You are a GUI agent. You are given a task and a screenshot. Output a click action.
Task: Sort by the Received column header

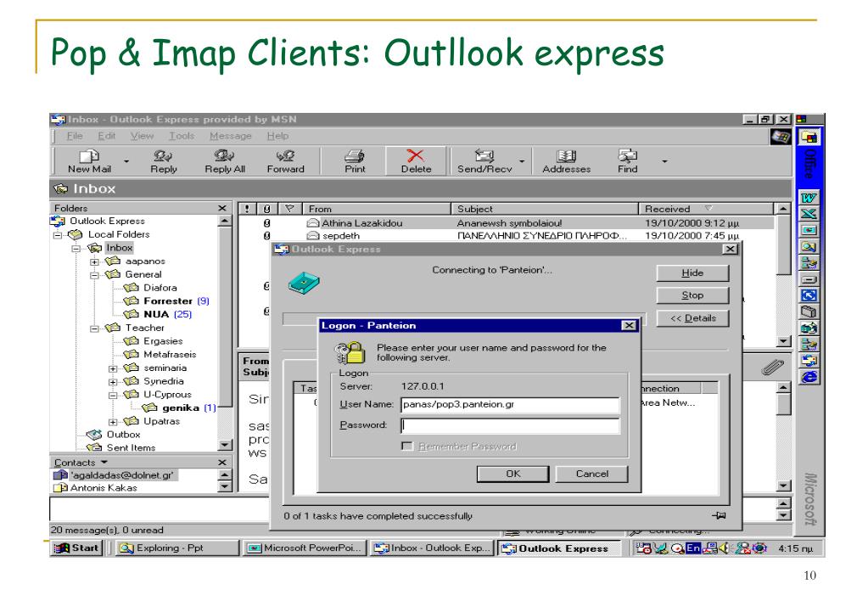(x=706, y=209)
